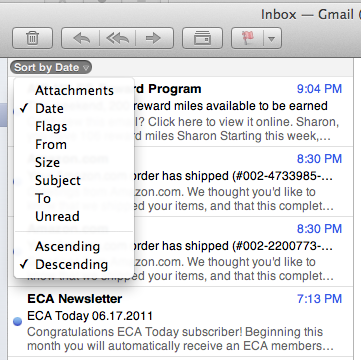Choose the checked Descending sort order
361x360 pixels.
click(x=74, y=264)
